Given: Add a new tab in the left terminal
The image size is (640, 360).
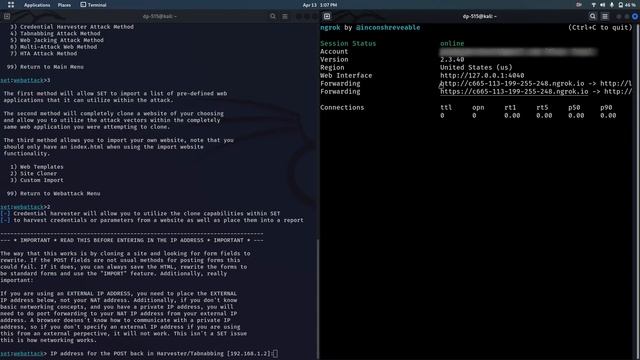Looking at the screenshot, I should tap(7, 16).
